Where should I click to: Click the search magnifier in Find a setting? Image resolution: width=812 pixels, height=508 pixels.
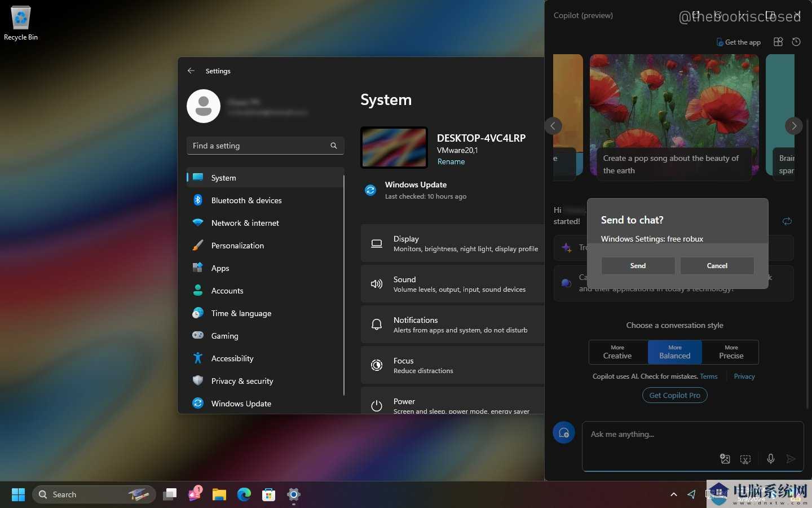(334, 146)
